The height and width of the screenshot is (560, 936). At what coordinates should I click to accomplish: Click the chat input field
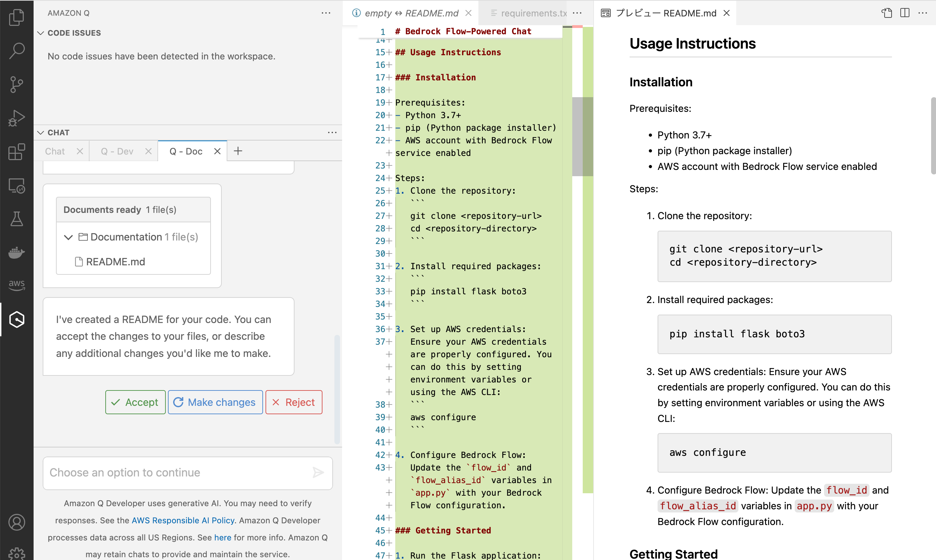point(187,473)
